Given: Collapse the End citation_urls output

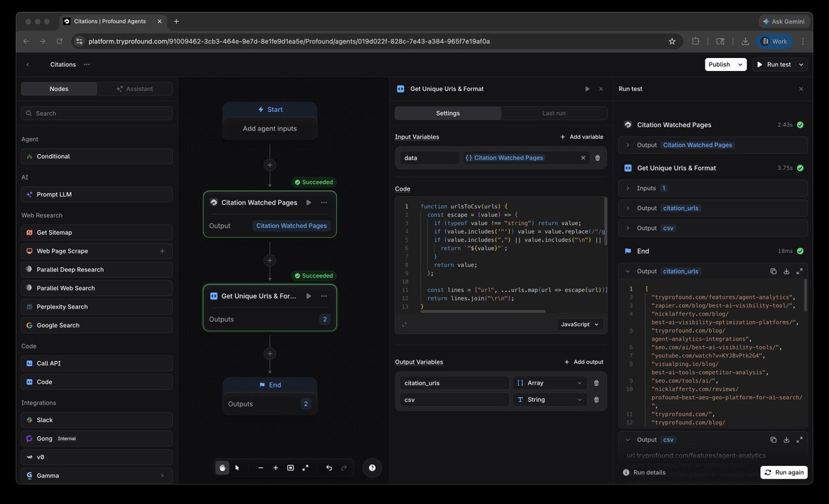Looking at the screenshot, I should click(628, 271).
